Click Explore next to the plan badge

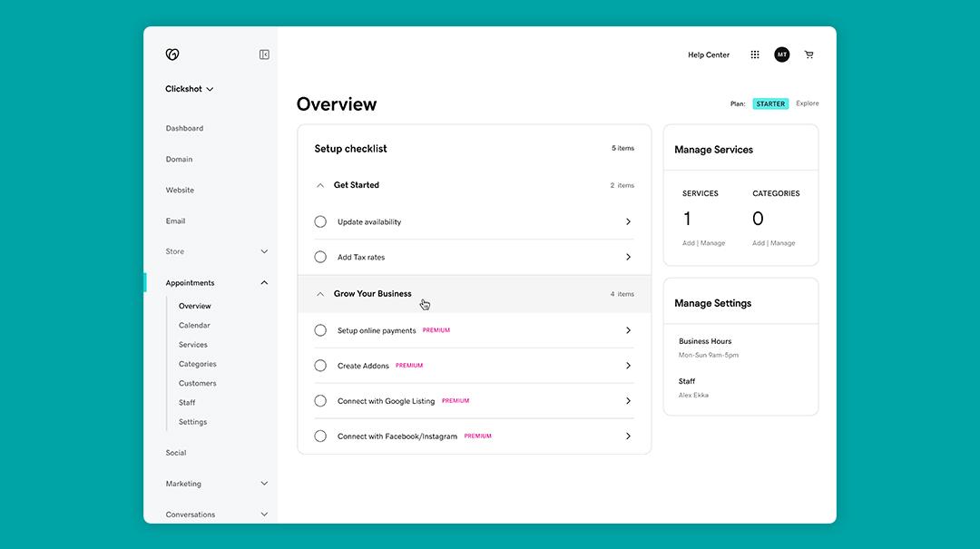pos(807,103)
